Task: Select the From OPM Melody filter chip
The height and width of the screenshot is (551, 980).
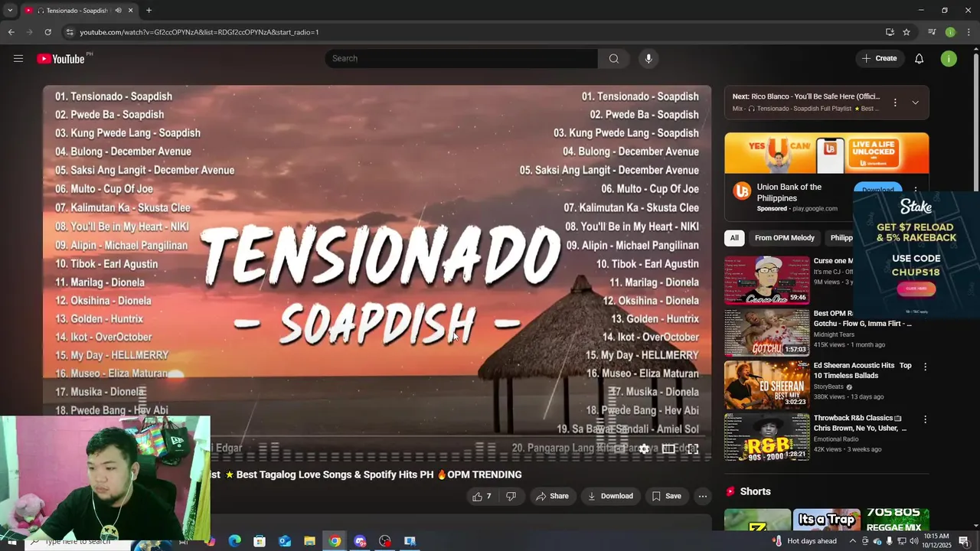Action: pos(785,238)
